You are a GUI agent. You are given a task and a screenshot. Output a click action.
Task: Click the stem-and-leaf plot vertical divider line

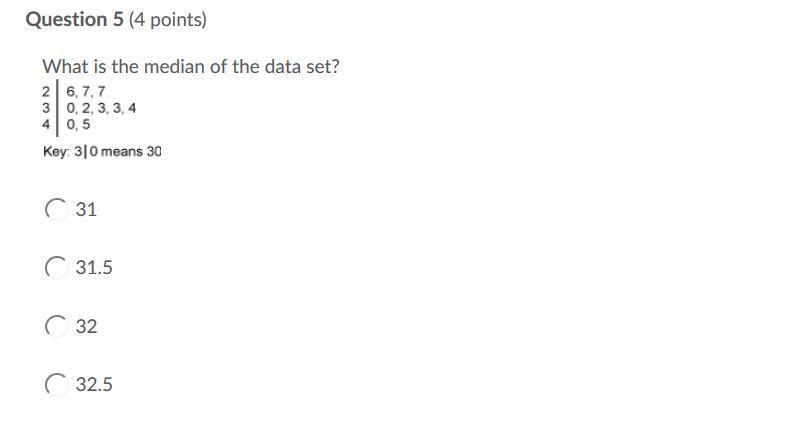pos(57,108)
